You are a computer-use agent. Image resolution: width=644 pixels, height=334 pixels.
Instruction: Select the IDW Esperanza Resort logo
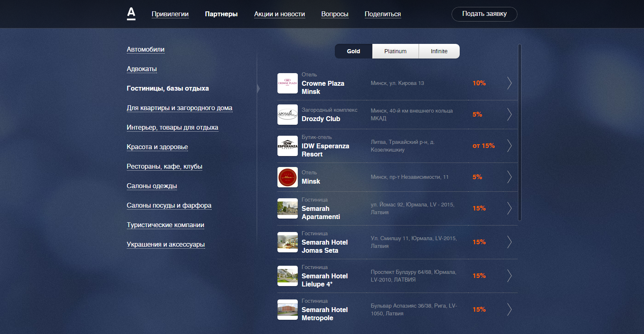[x=287, y=146]
